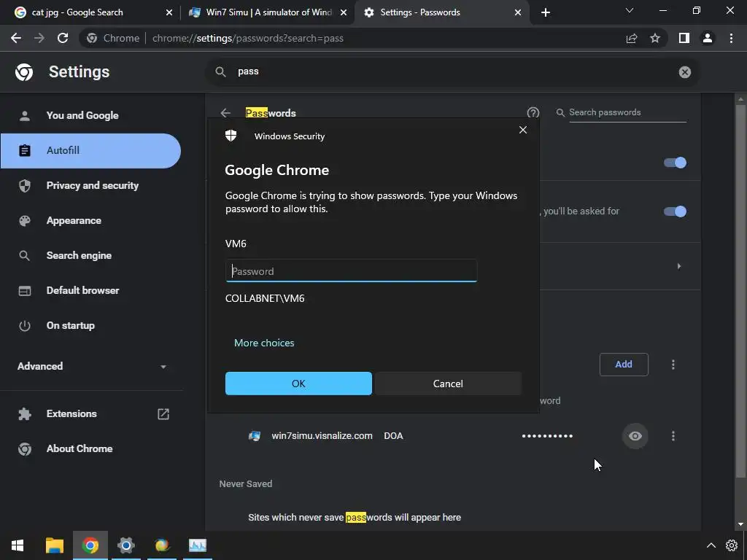Image resolution: width=747 pixels, height=560 pixels.
Task: Click the address bar URL
Action: [248, 38]
